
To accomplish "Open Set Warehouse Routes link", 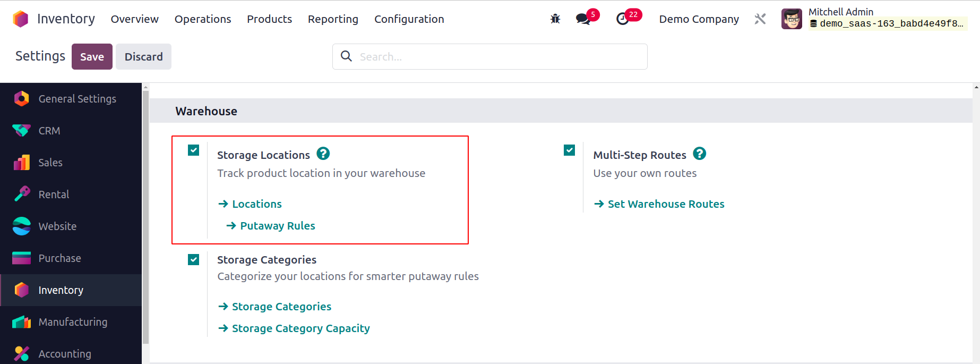I will (659, 204).
